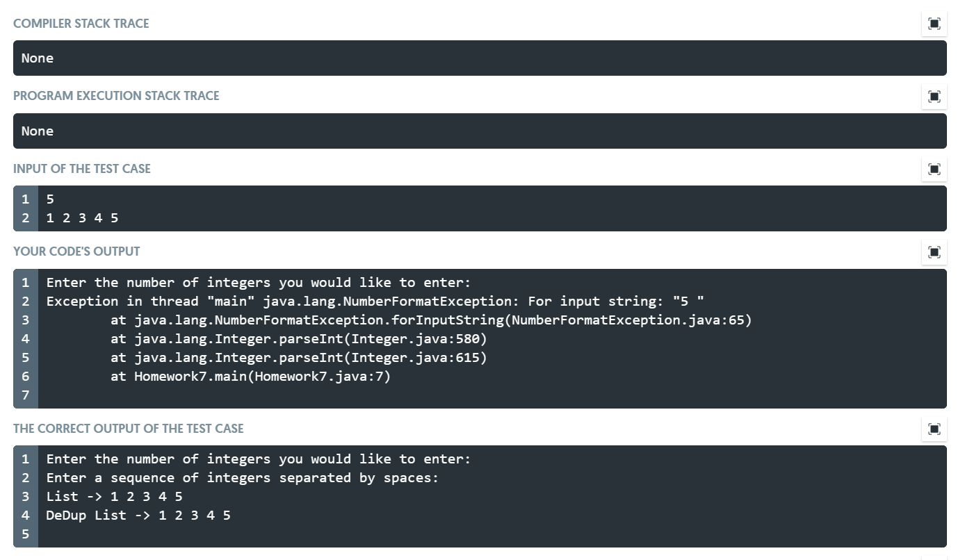Select the INPUT OF THE TEST CASE header
The height and width of the screenshot is (560, 965).
[81, 169]
